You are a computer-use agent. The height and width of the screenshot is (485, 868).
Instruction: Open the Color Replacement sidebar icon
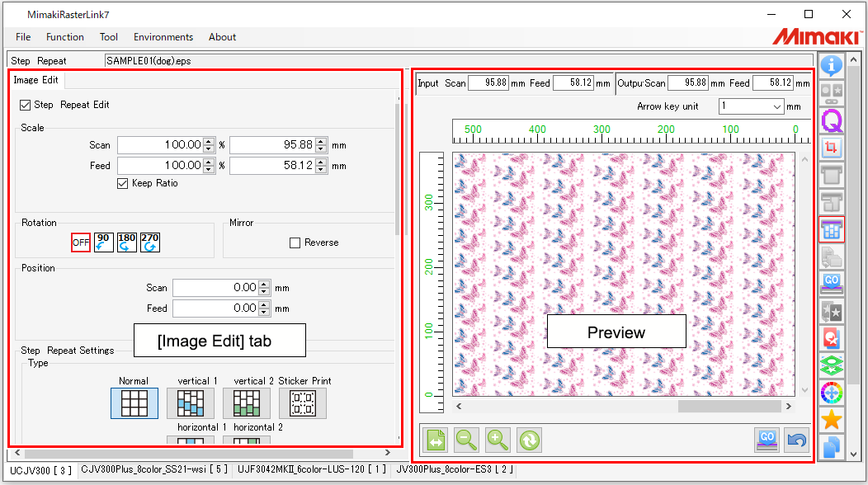click(x=832, y=393)
